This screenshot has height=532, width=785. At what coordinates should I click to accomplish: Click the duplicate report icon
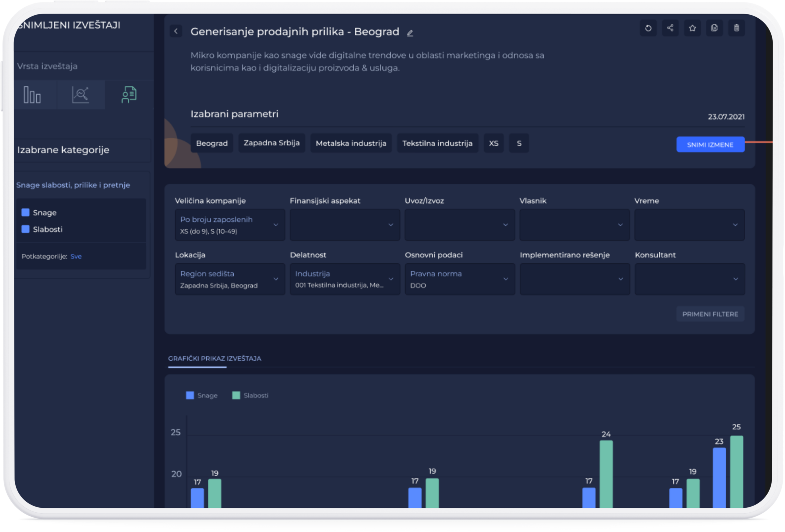[x=714, y=28]
